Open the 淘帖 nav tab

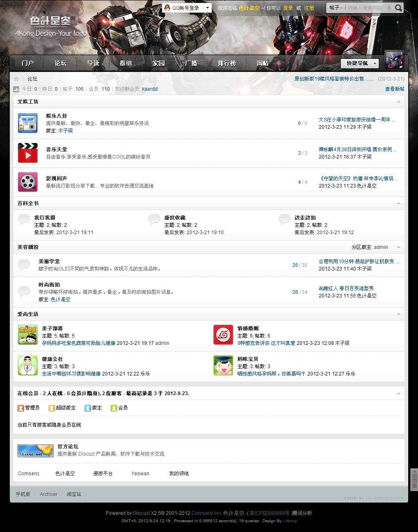[263, 63]
